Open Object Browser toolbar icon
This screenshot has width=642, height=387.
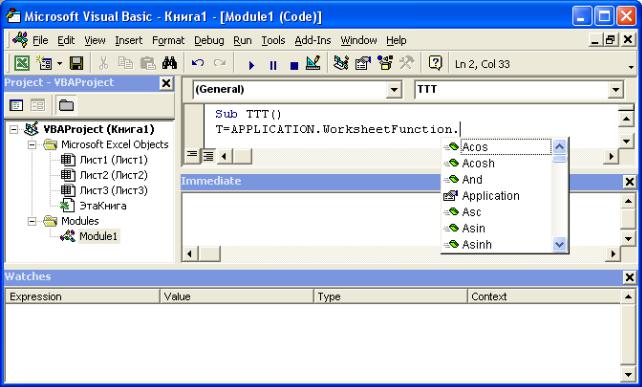click(385, 63)
